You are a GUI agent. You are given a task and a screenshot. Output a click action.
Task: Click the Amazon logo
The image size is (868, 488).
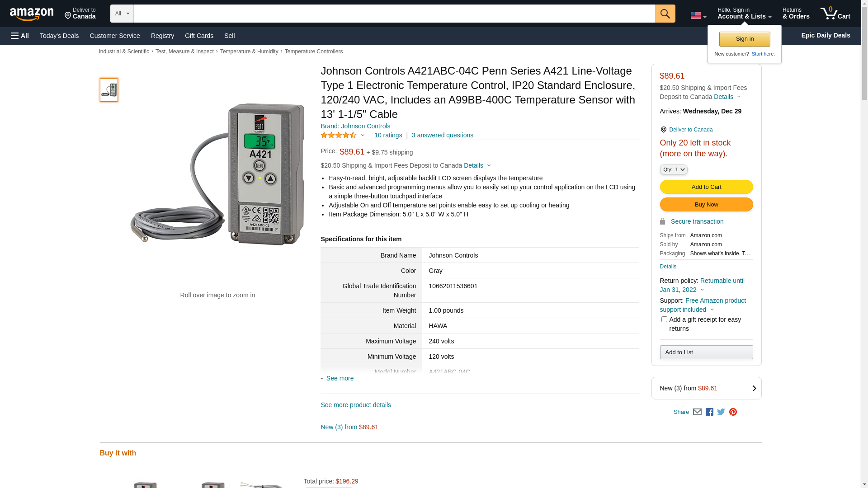32,14
